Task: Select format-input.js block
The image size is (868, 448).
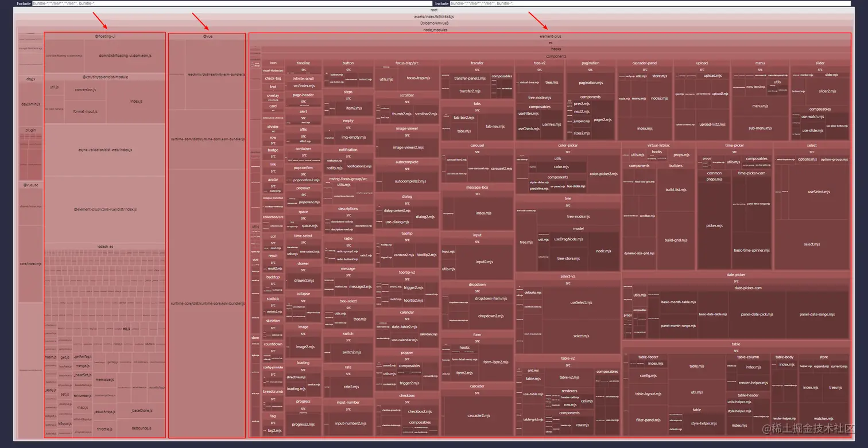Action: click(x=85, y=111)
